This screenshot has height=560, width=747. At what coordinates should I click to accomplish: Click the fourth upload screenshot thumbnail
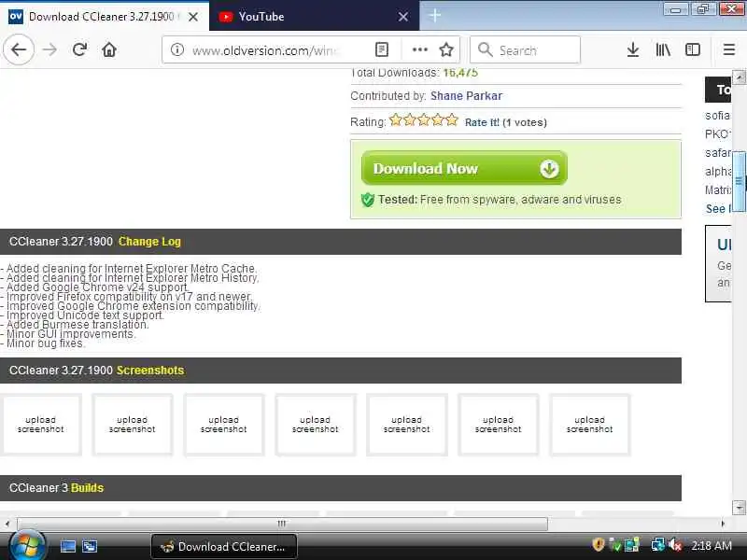(315, 425)
